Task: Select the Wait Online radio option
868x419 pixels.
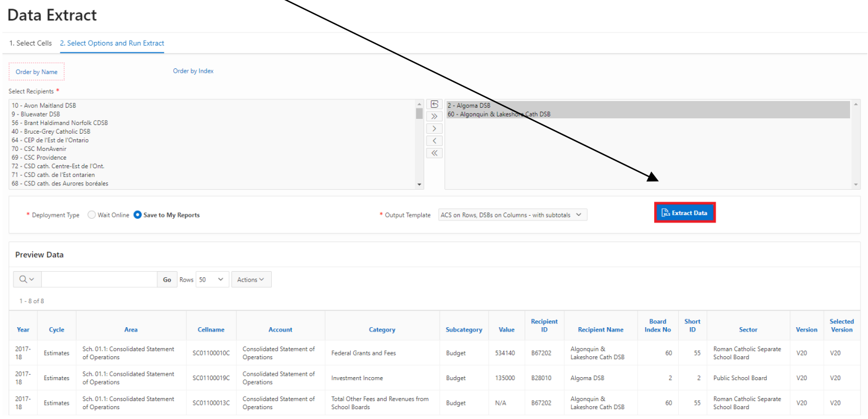Action: point(92,215)
